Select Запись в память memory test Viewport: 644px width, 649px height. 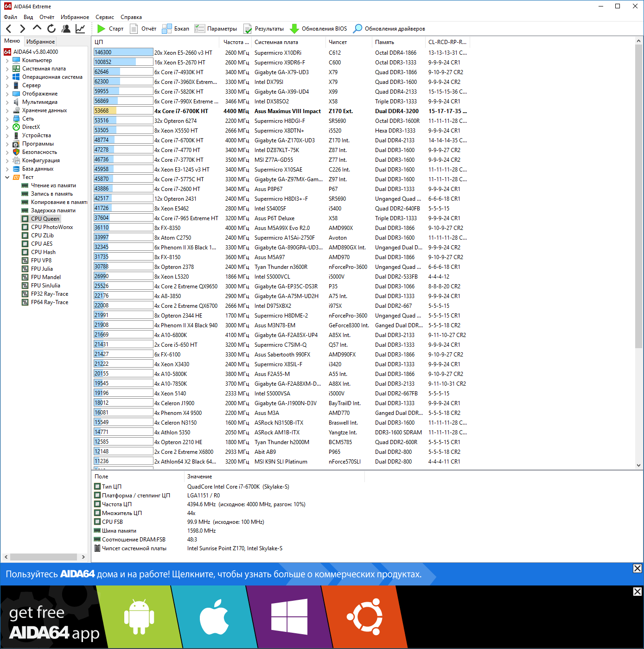52,194
